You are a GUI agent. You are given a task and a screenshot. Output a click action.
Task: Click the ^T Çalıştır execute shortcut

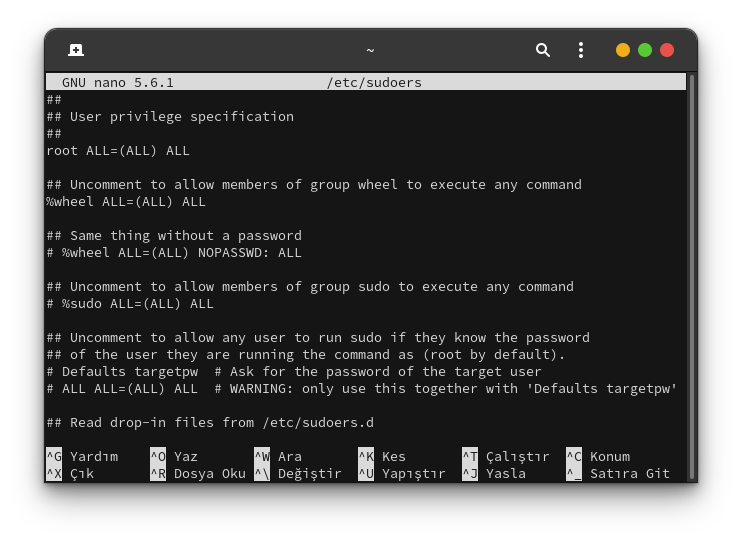click(506, 457)
